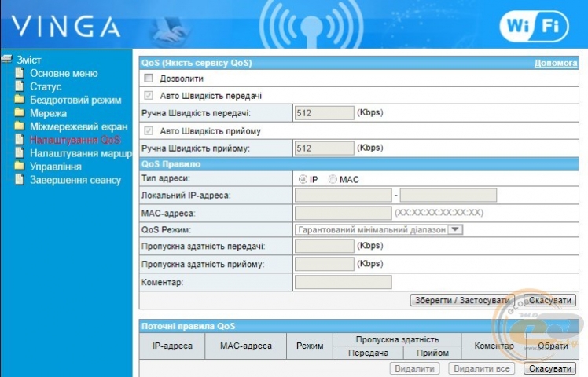This screenshot has height=377, width=588.
Task: Expand the Управління section
Action: 56,167
